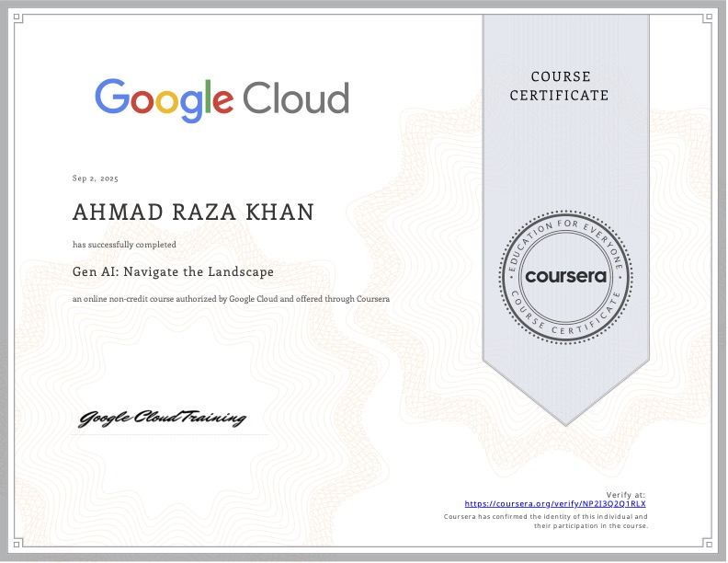Open the coursera.org verify link

pos(555,503)
